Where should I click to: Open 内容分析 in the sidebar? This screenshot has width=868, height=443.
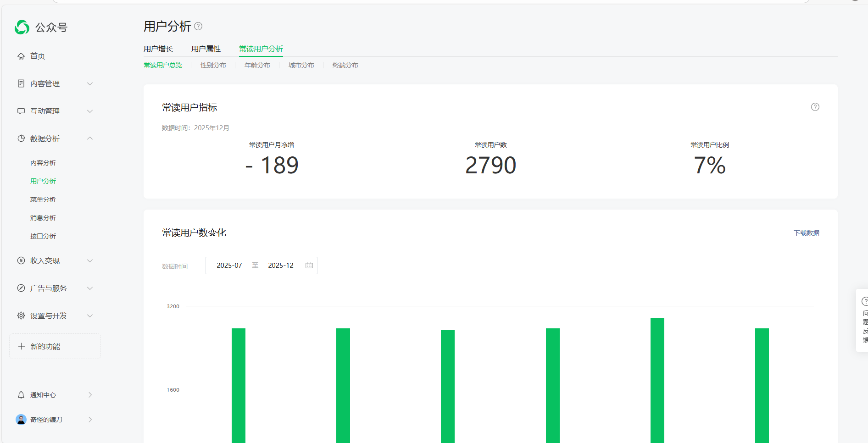tap(43, 163)
